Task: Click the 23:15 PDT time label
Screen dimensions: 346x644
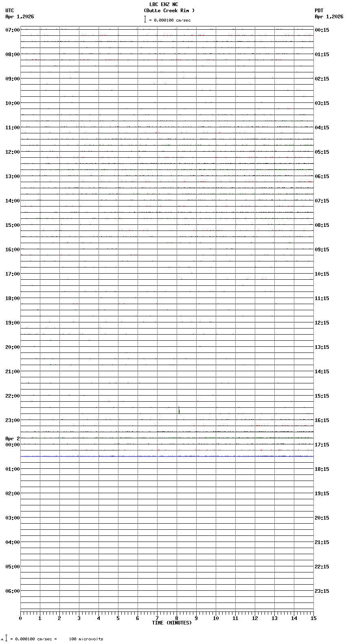Action: click(x=322, y=591)
